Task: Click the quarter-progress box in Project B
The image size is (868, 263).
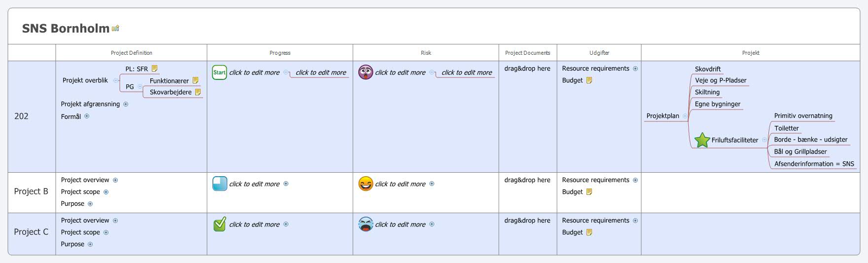Action: [219, 184]
